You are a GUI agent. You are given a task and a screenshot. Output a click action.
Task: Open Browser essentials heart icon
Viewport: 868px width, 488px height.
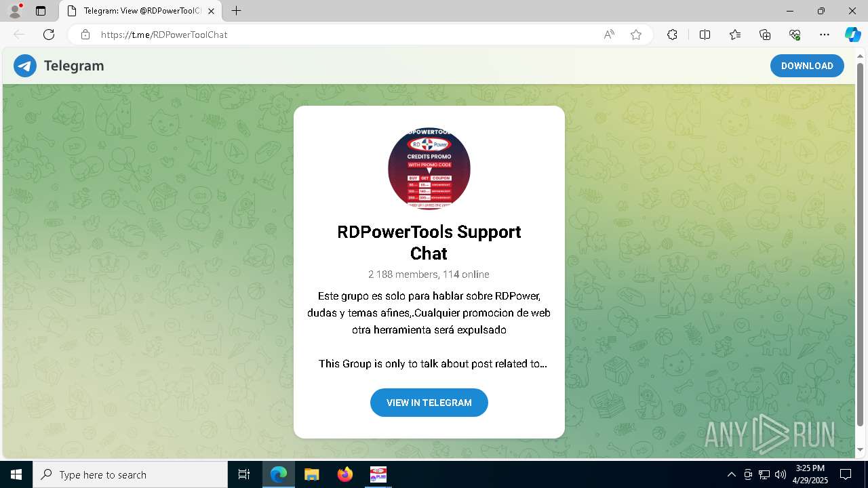pos(795,35)
